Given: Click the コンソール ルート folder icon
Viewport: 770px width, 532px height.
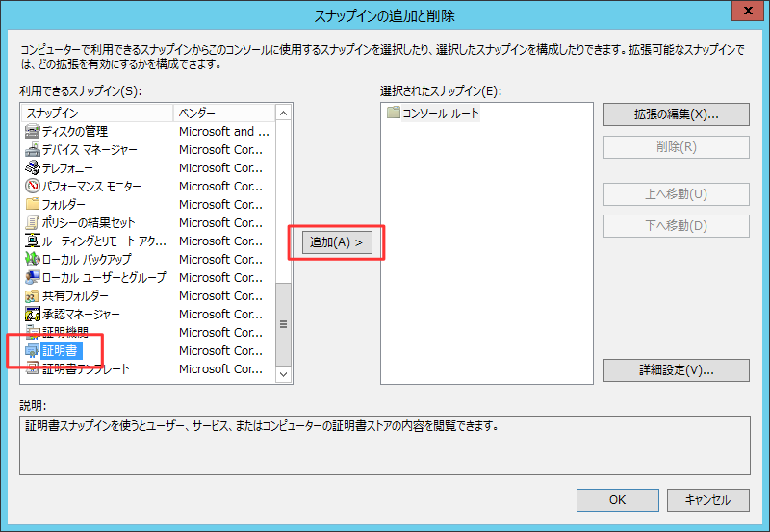Looking at the screenshot, I should pyautogui.click(x=394, y=113).
